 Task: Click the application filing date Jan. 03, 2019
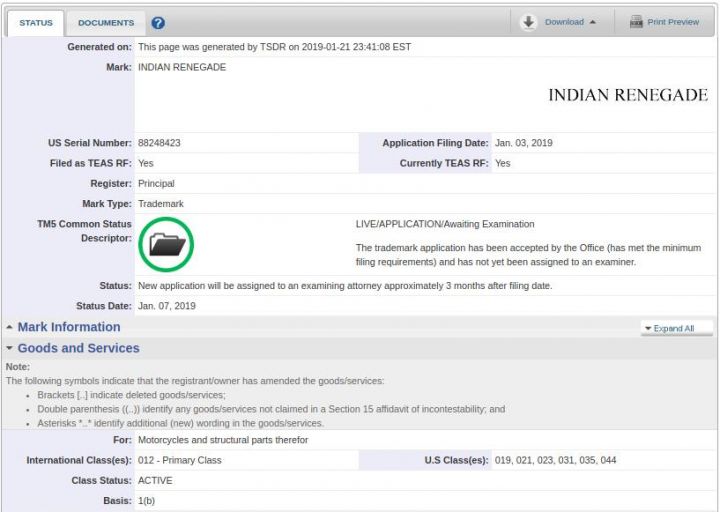[523, 143]
